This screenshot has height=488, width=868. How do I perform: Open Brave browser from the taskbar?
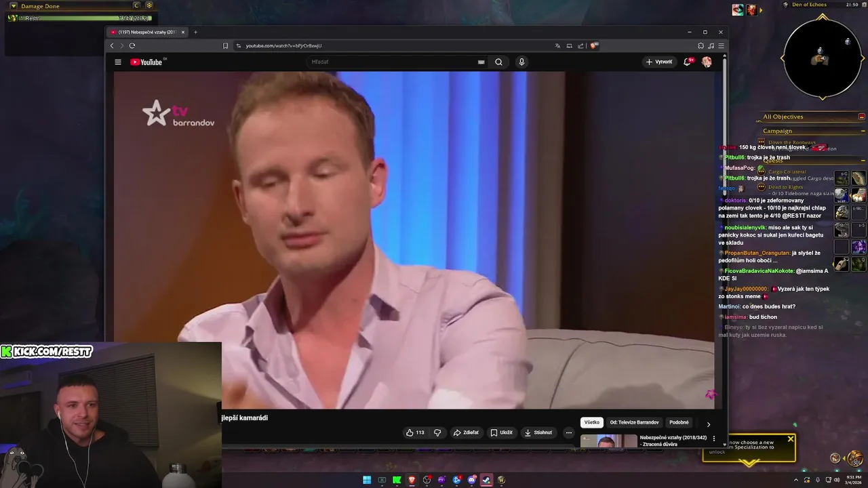(x=412, y=480)
